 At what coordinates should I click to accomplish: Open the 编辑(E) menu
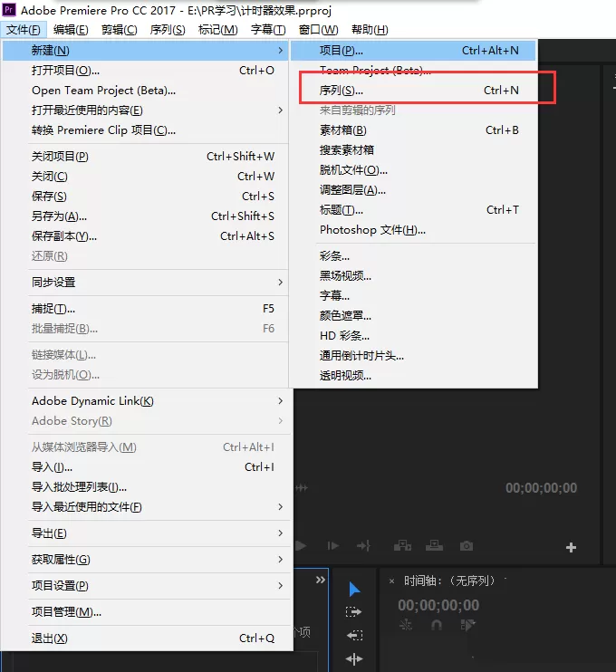point(71,30)
